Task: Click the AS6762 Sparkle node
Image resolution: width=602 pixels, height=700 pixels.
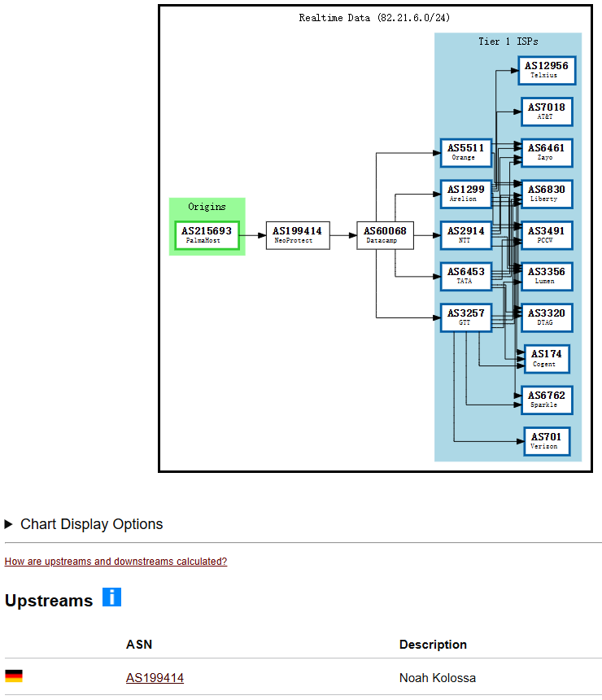Action: tap(546, 400)
